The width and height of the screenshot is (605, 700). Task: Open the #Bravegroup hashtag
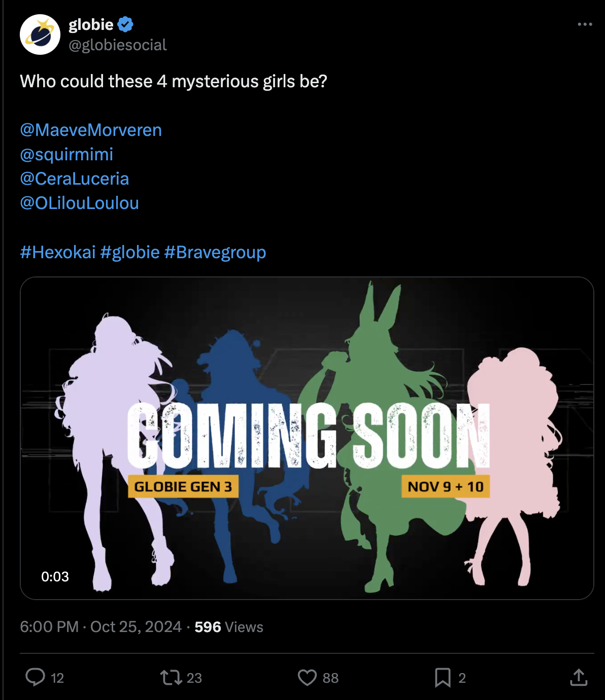click(x=215, y=252)
